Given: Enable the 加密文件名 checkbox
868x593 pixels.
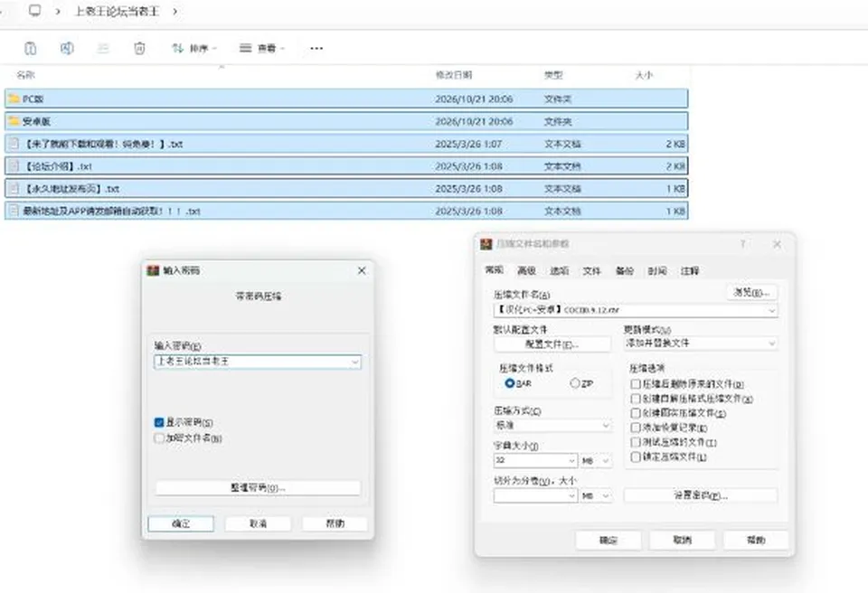Looking at the screenshot, I should coord(159,438).
